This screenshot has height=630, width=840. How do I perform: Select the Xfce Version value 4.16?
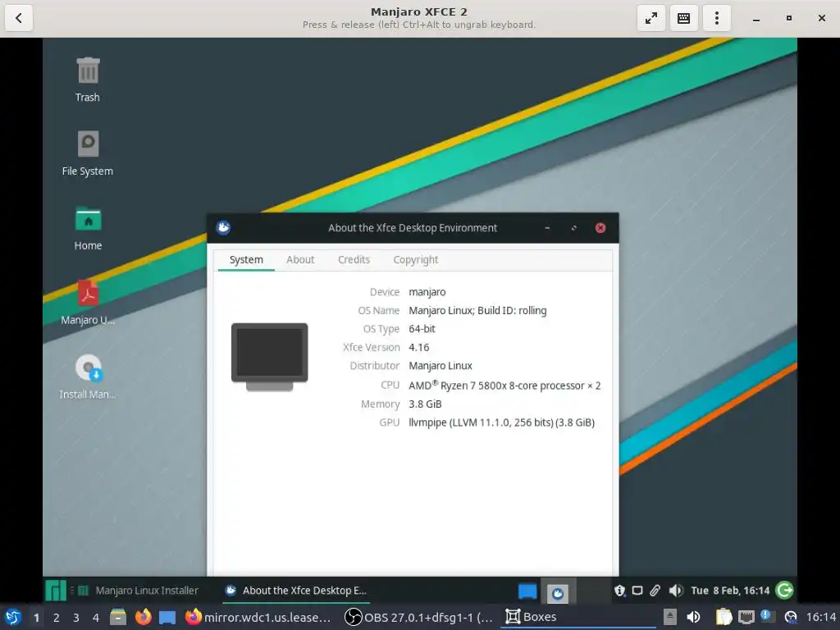click(x=418, y=348)
